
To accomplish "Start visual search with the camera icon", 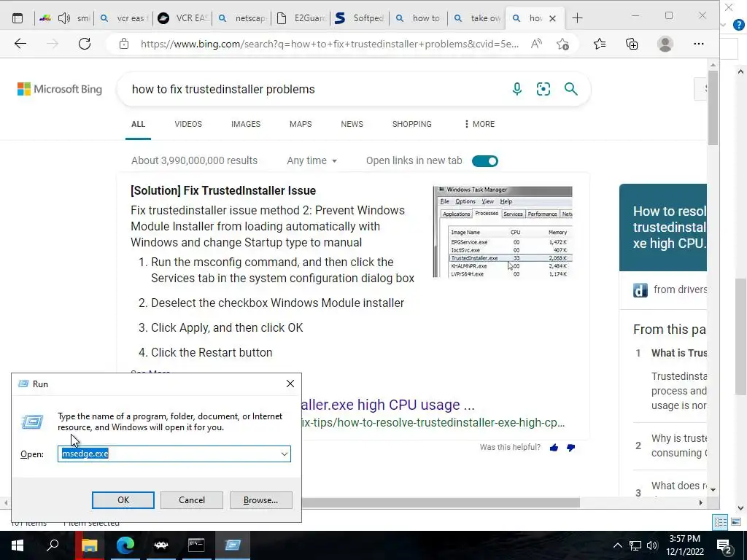I will [543, 89].
